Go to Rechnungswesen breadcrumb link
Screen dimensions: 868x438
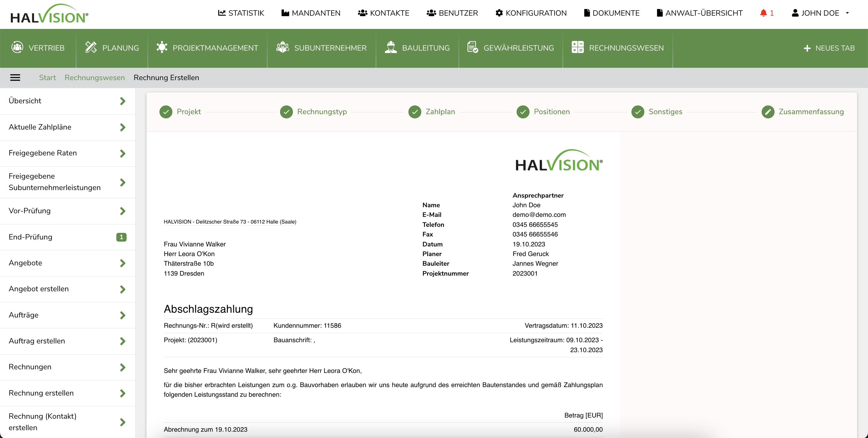[x=95, y=78]
